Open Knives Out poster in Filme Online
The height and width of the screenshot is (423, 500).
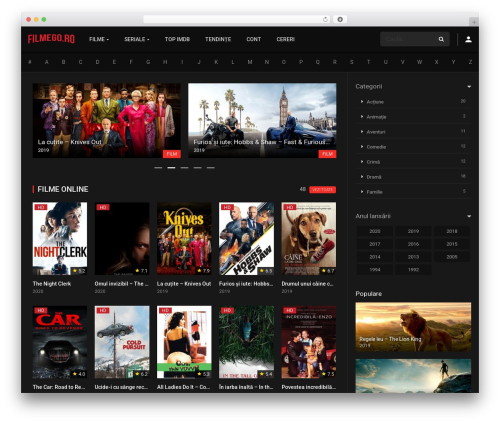pyautogui.click(x=184, y=239)
